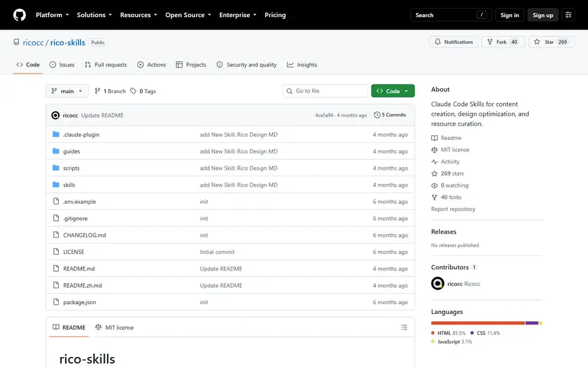Expand the Resources menu
The width and height of the screenshot is (588, 368).
point(138,15)
